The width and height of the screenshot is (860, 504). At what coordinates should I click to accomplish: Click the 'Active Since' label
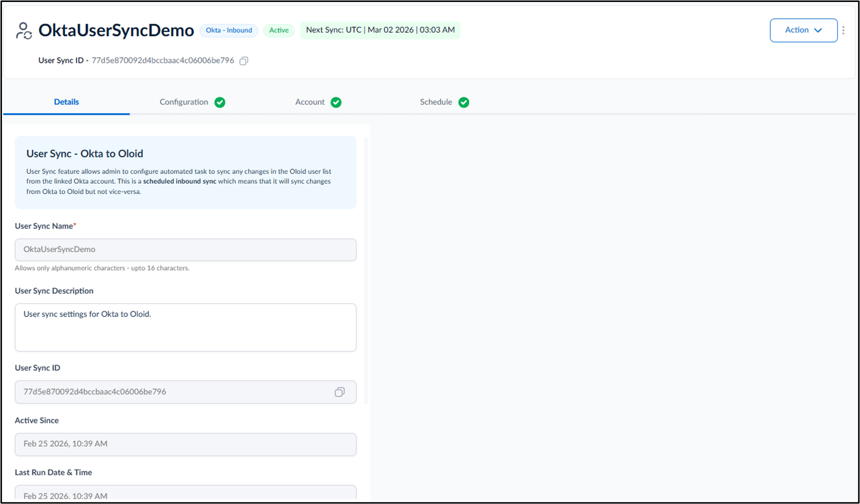click(x=37, y=420)
